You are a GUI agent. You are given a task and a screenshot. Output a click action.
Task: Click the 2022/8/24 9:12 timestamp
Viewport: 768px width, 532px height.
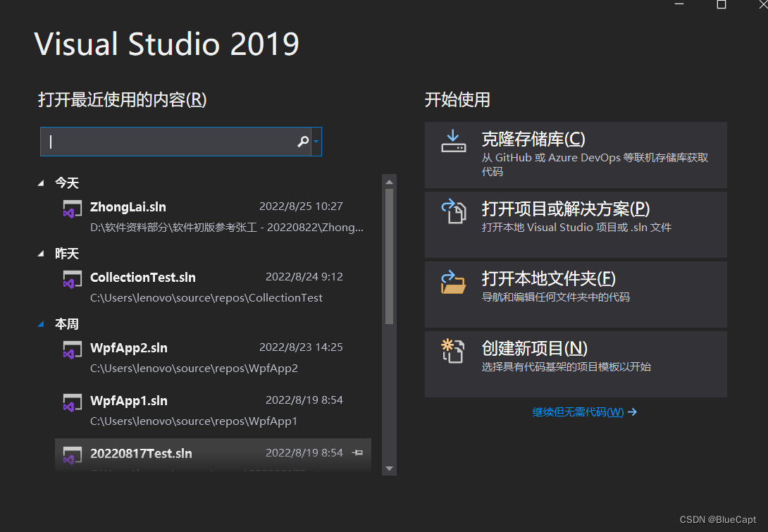click(304, 277)
